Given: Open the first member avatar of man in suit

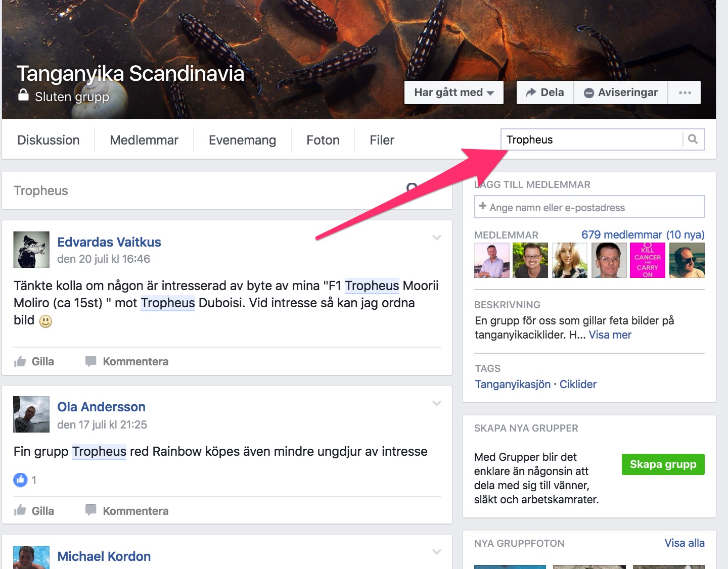Looking at the screenshot, I should (492, 260).
